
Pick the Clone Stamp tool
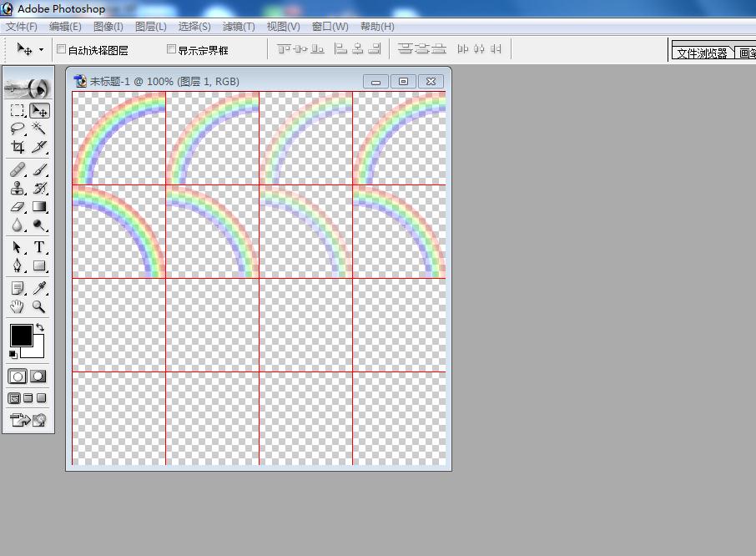(x=18, y=188)
